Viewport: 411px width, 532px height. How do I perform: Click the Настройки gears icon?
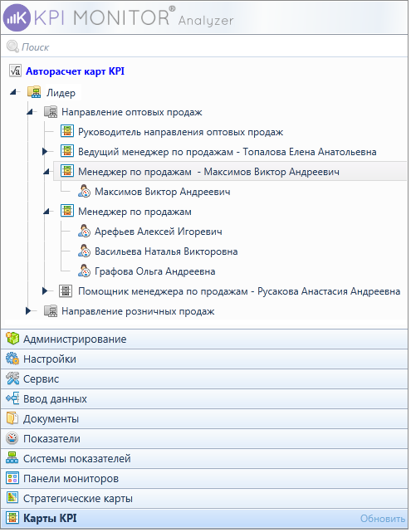point(12,359)
